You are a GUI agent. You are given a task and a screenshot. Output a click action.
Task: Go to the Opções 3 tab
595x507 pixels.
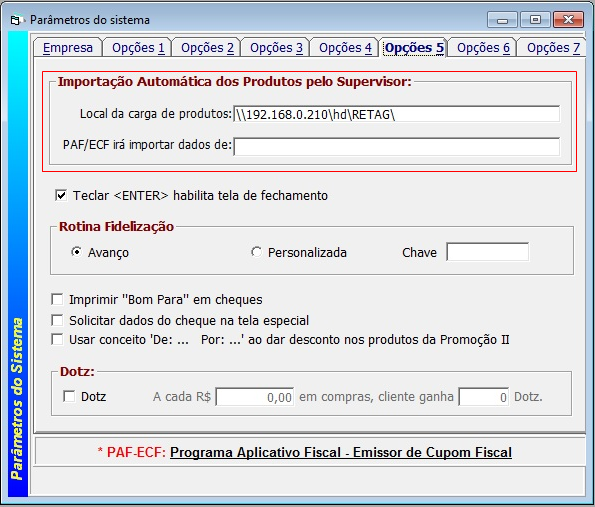(x=276, y=48)
